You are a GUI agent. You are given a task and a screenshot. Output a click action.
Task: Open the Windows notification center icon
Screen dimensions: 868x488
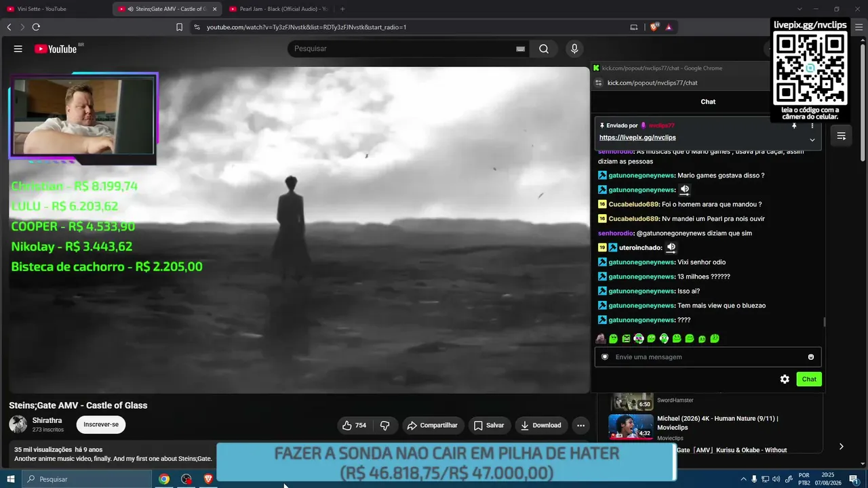(854, 479)
